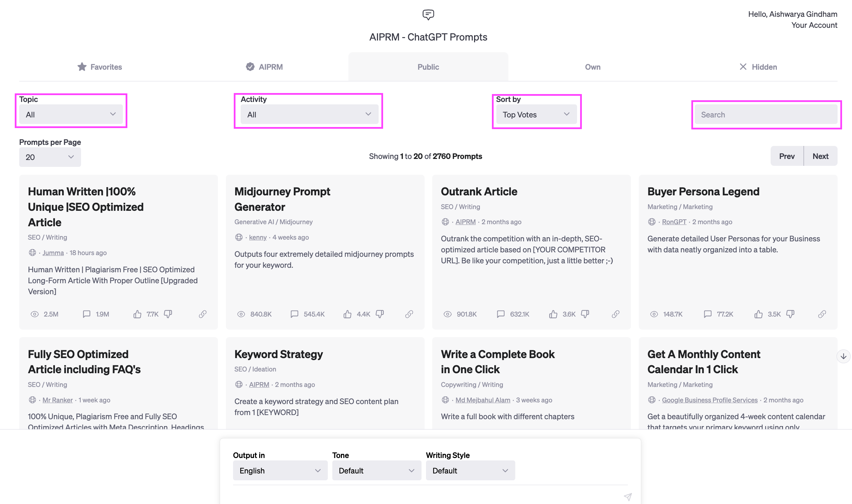Expand the Topic dropdown menu

(70, 114)
